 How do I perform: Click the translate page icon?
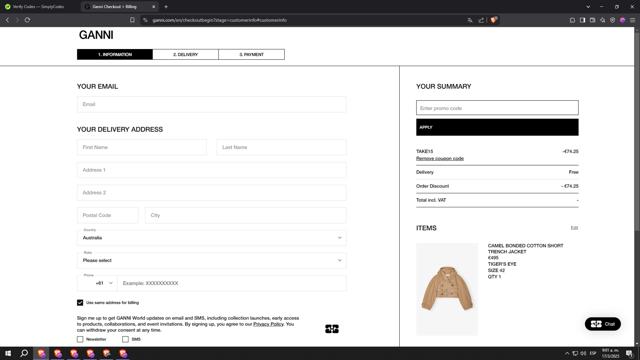click(470, 20)
